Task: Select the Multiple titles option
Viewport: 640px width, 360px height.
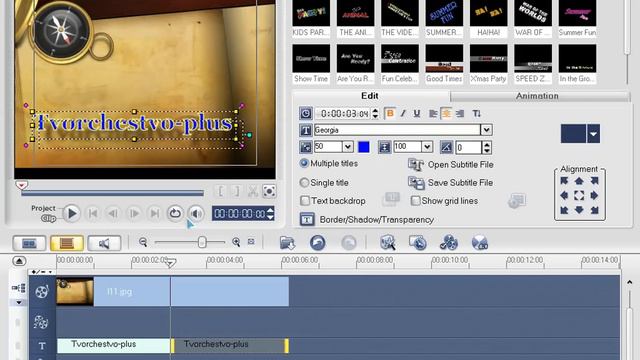Action: [x=304, y=164]
